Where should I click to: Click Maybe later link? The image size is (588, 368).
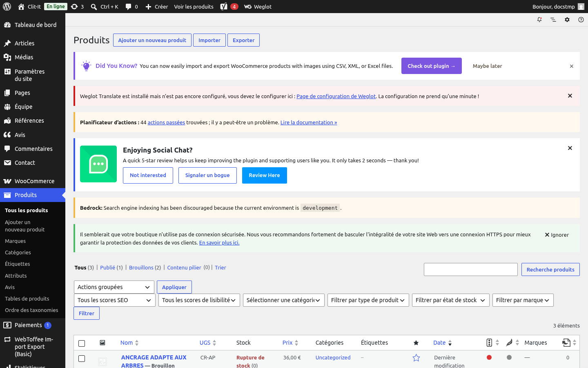(x=488, y=66)
